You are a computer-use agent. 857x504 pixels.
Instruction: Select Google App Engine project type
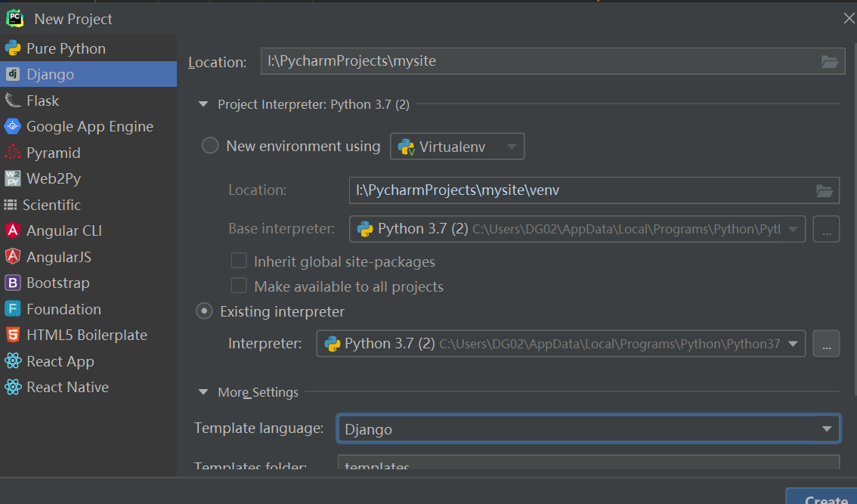tap(88, 126)
